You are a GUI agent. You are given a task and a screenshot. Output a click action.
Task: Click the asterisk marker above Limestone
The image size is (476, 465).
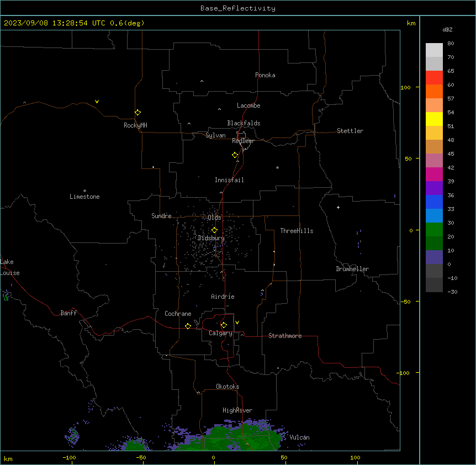coord(84,191)
